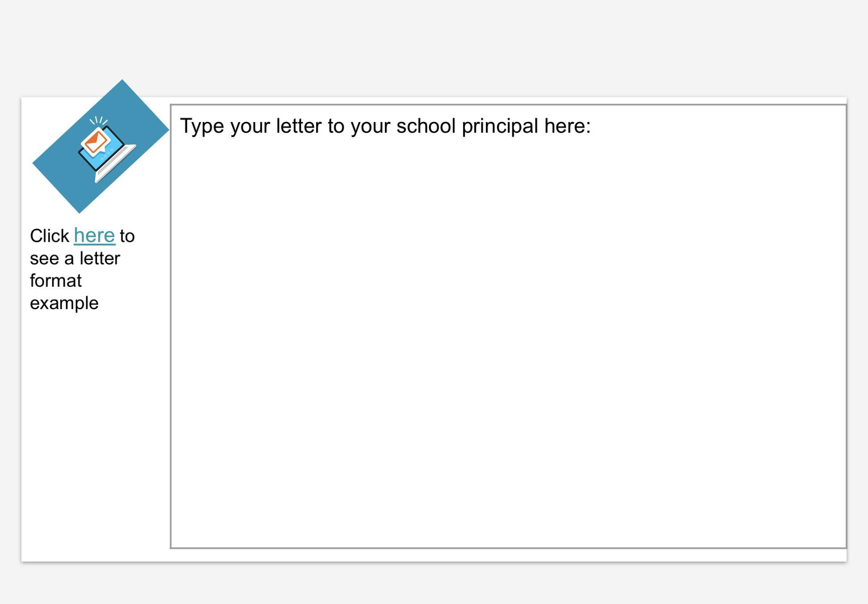This screenshot has width=868, height=604.
Task: Click the white sparkle lines above envelope
Action: [99, 121]
